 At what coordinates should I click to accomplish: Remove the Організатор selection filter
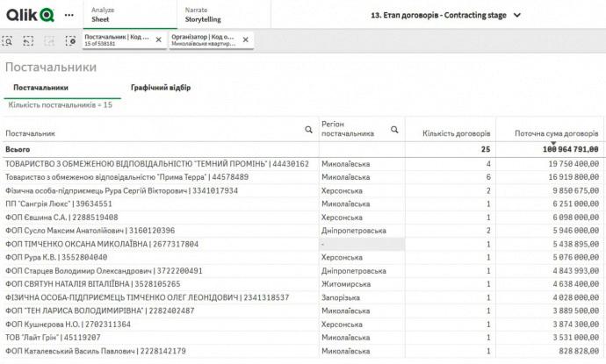245,40
